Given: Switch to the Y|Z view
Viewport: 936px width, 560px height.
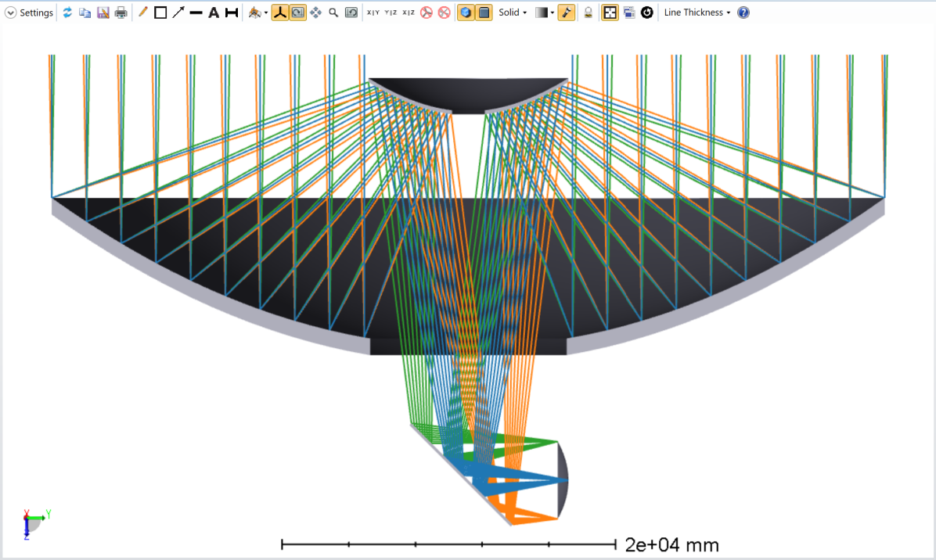Looking at the screenshot, I should [391, 13].
